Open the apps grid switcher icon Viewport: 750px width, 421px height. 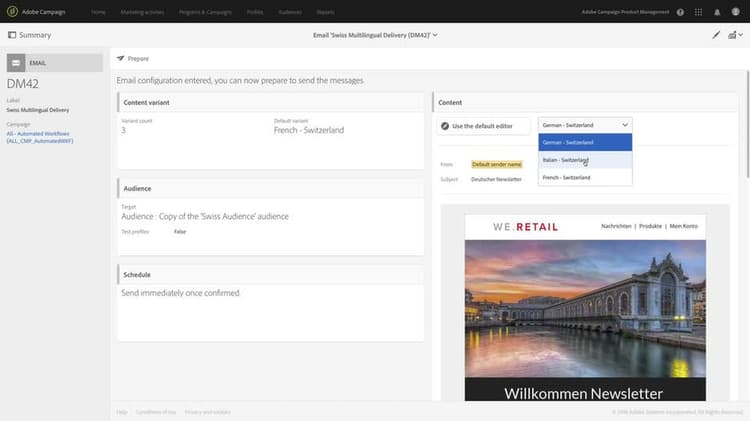[x=698, y=12]
